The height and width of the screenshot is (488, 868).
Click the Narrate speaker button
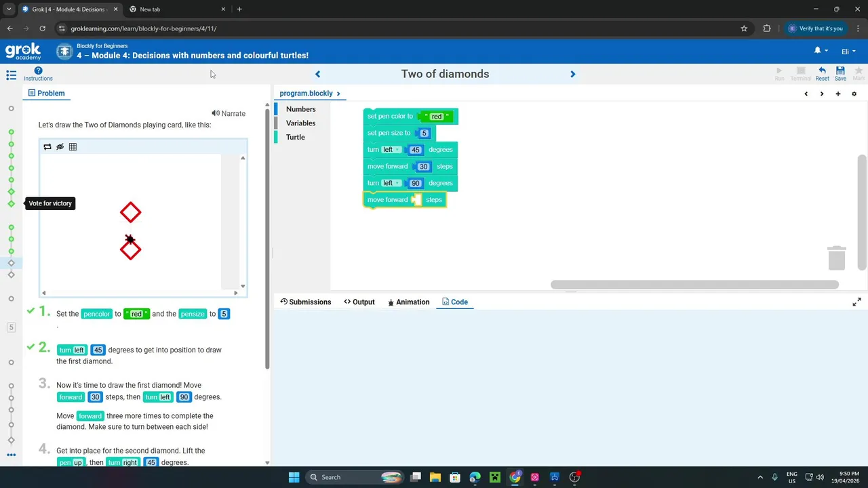pyautogui.click(x=229, y=113)
